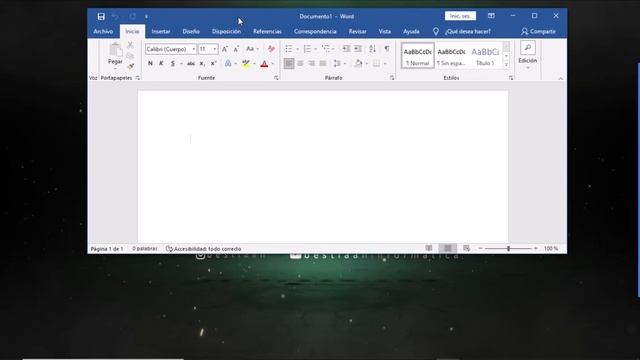This screenshot has width=640, height=360.
Task: Click the Undo arrow in the title bar
Action: pyautogui.click(x=116, y=16)
